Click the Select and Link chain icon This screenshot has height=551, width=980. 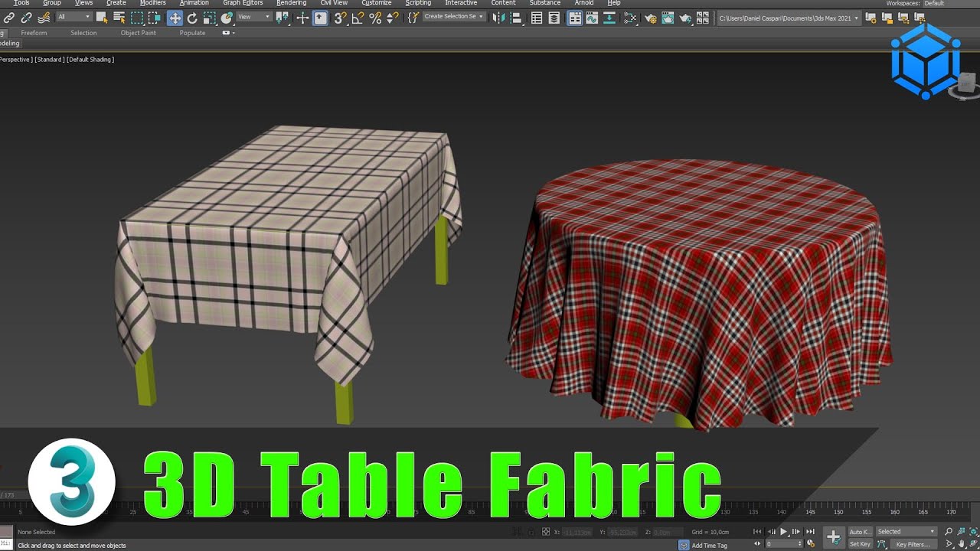pos(8,18)
